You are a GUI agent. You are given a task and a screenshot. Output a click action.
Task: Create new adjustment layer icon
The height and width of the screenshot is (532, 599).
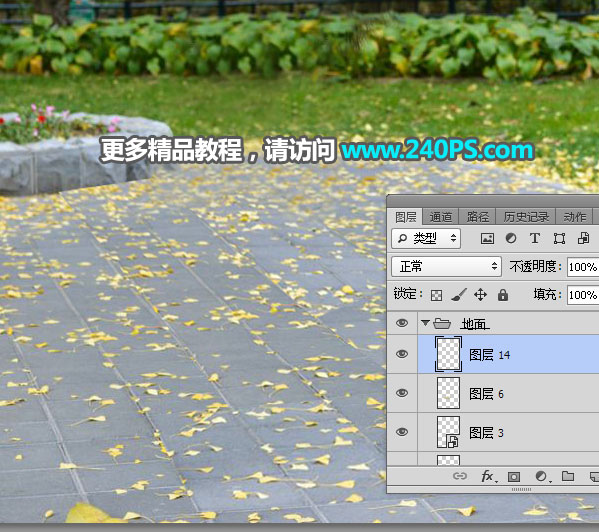[542, 476]
